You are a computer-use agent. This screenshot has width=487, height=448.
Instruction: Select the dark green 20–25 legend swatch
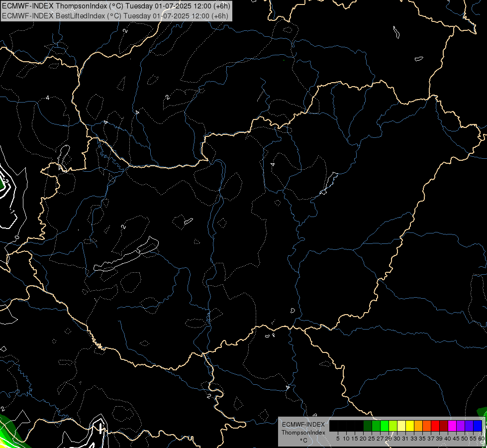368,426
